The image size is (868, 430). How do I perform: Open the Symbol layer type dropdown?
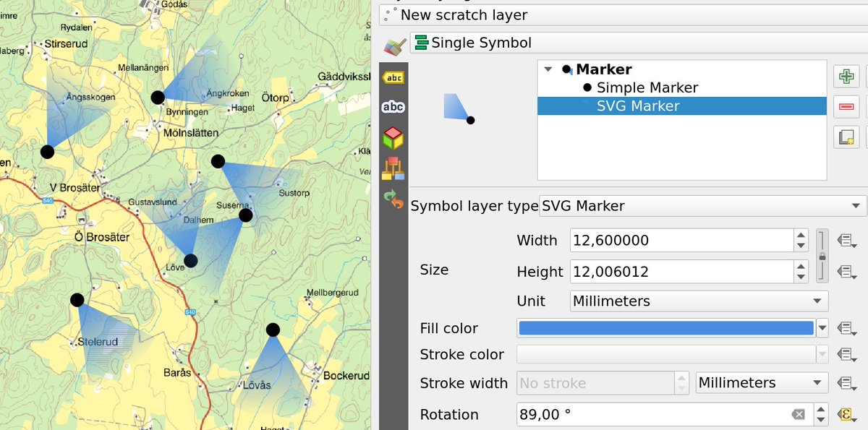tap(702, 206)
